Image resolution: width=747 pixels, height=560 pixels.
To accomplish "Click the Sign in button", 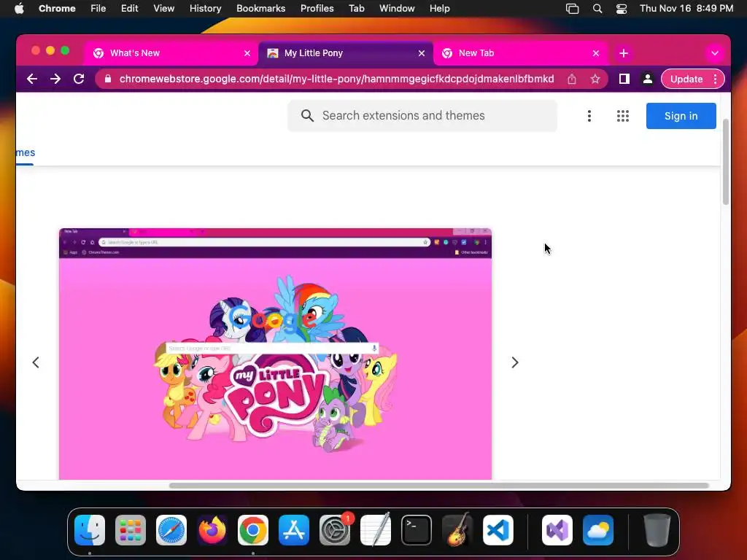I will pyautogui.click(x=681, y=116).
